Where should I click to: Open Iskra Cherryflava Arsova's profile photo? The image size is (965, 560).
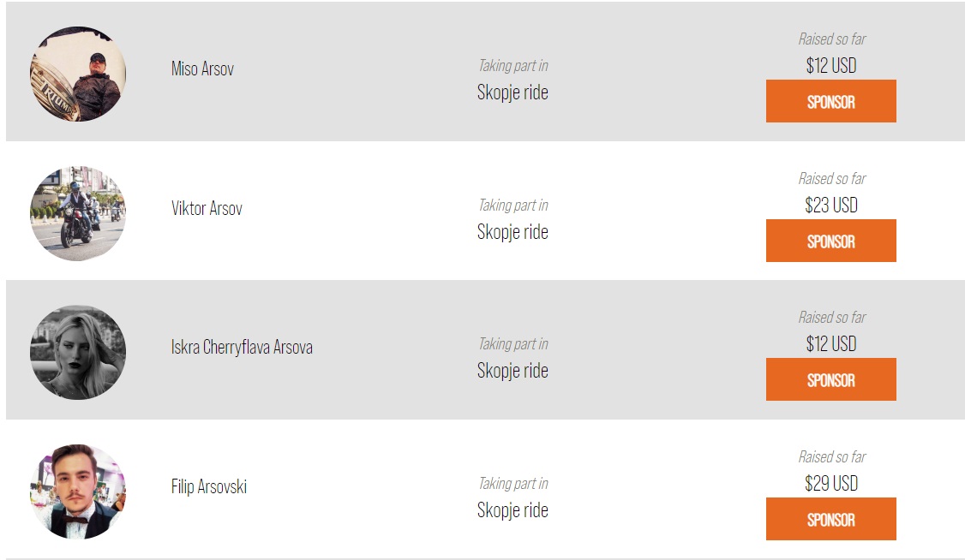point(78,352)
